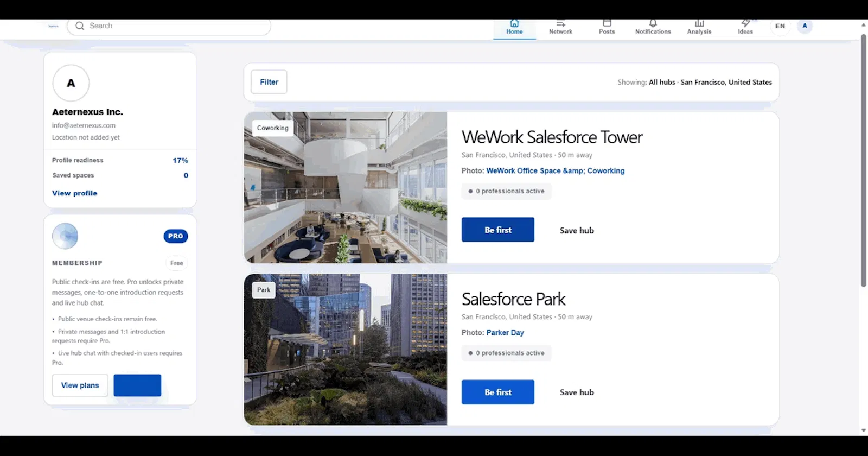
Task: Save hub for Salesforce Park
Action: 577,392
